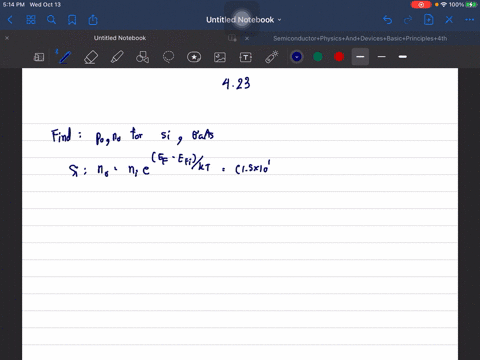Image resolution: width=480 pixels, height=360 pixels.
Task: Switch to the Untitled Notebook tab
Action: [120, 38]
